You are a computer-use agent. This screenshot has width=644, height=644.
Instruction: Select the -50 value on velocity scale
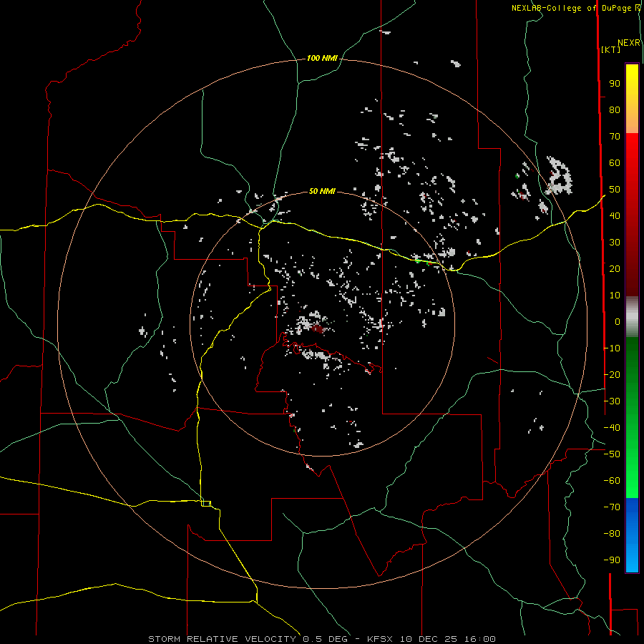[612, 454]
